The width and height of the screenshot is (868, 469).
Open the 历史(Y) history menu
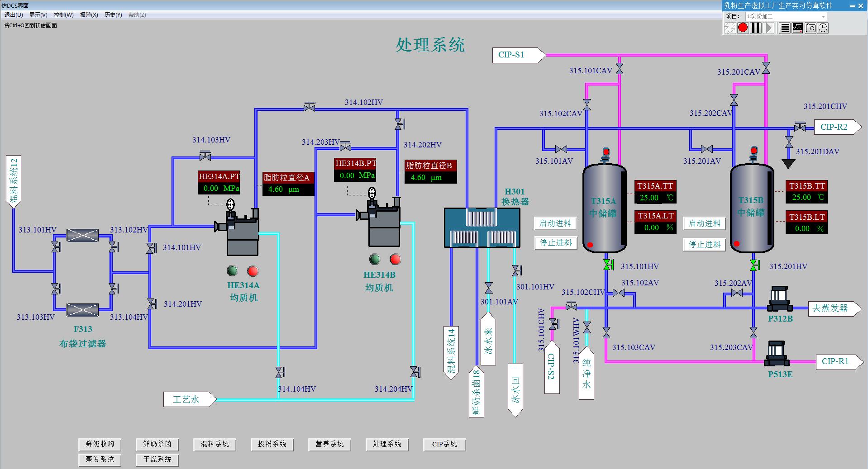[113, 15]
